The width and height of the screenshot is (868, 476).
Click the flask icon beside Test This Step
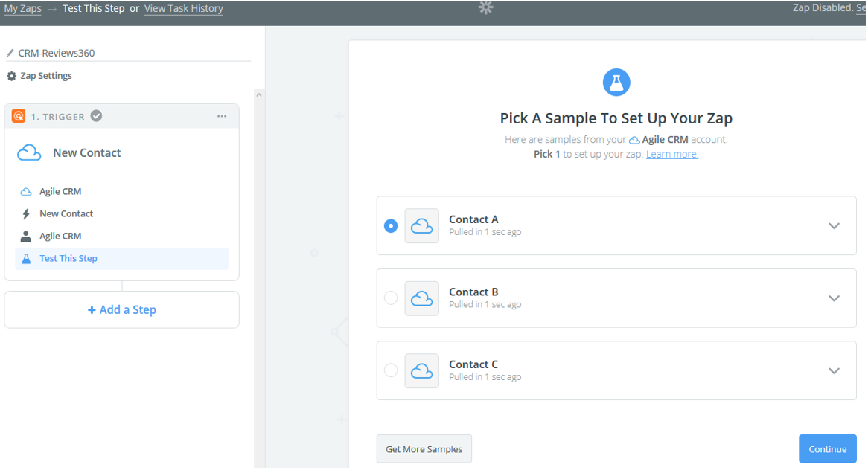[26, 259]
